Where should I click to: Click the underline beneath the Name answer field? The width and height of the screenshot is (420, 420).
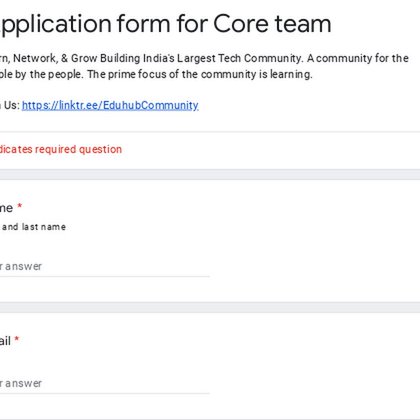pyautogui.click(x=105, y=276)
